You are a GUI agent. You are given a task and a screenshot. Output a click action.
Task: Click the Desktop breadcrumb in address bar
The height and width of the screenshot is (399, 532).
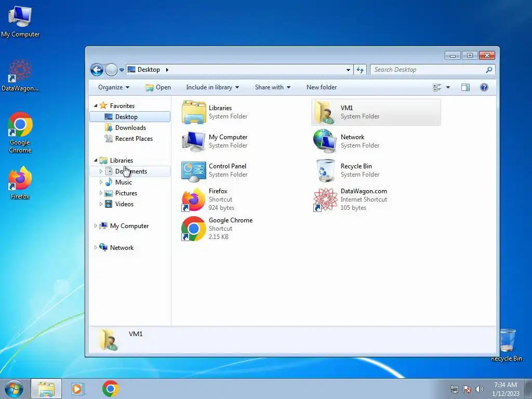click(149, 70)
